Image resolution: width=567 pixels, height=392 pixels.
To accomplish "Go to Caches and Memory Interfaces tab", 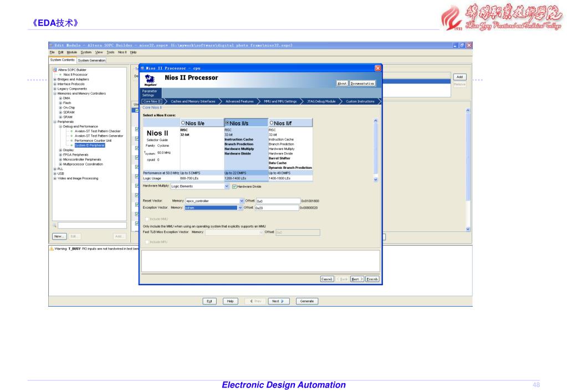I will pyautogui.click(x=193, y=101).
